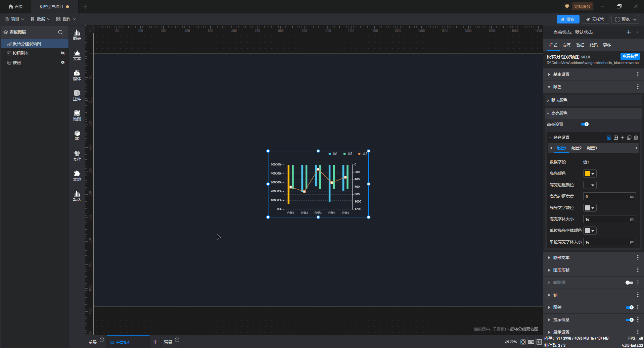
Task: Enable the 辅助线 toggle
Action: point(629,283)
